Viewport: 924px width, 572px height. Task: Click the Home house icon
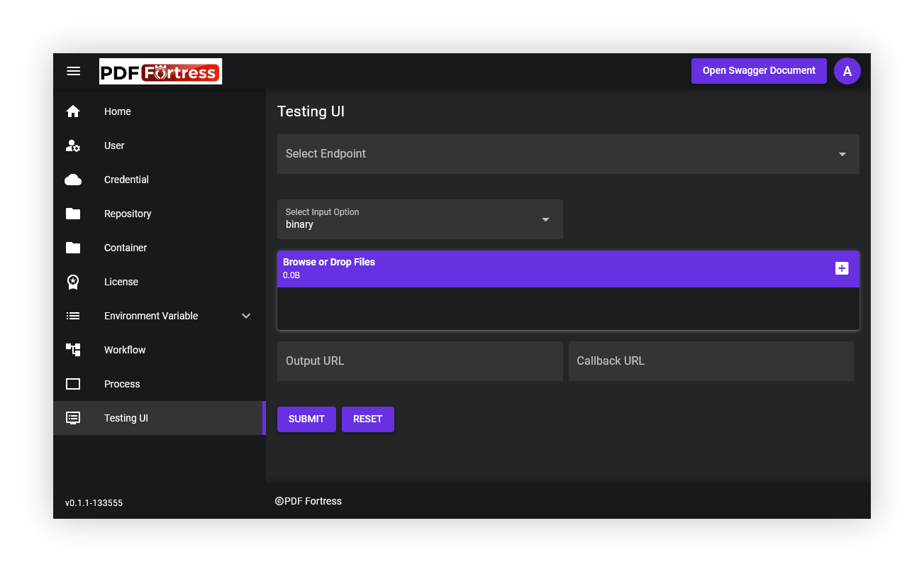click(73, 111)
